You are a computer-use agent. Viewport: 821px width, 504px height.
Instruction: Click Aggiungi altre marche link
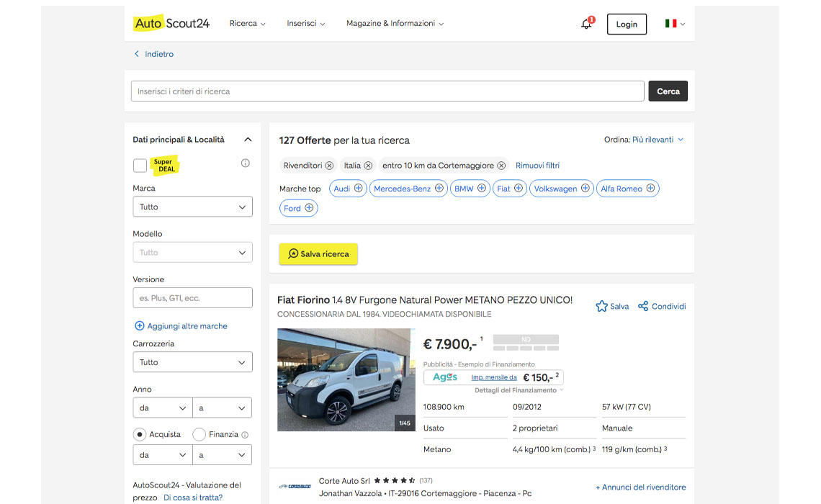point(181,326)
